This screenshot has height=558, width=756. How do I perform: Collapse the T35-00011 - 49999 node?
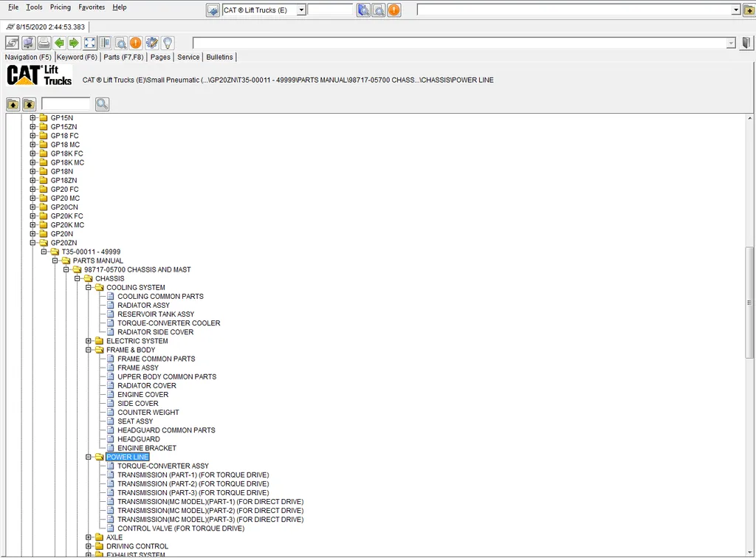pyautogui.click(x=44, y=252)
